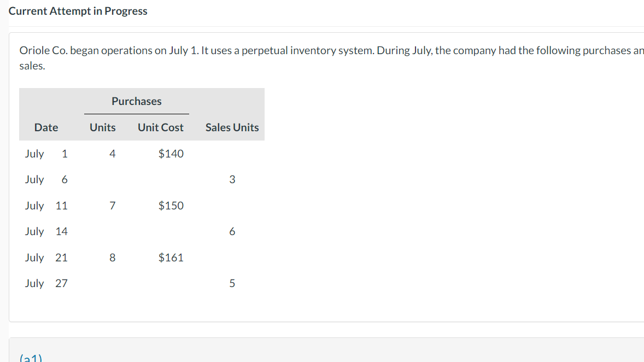
Task: Click the July 6 date cell
Action: pos(46,179)
